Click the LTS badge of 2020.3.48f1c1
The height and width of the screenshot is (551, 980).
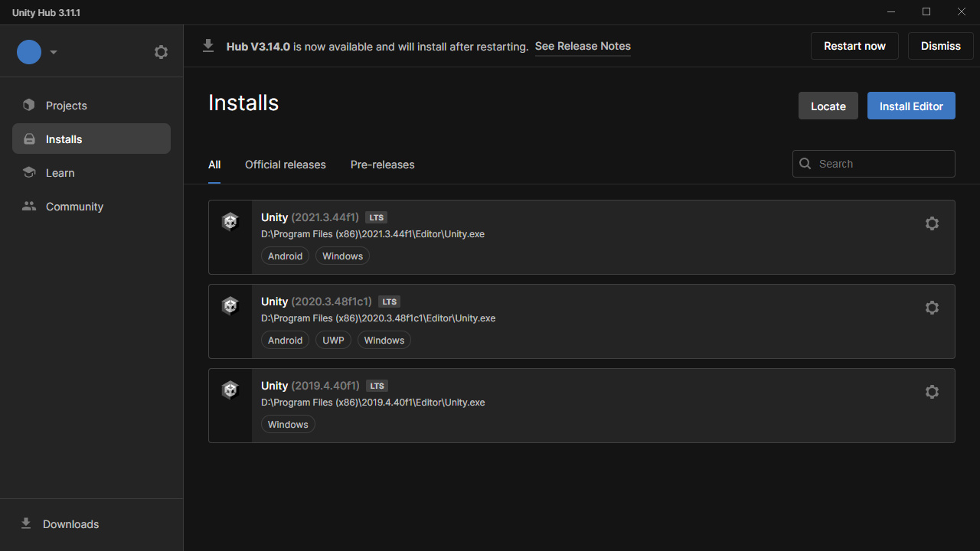[x=390, y=302]
